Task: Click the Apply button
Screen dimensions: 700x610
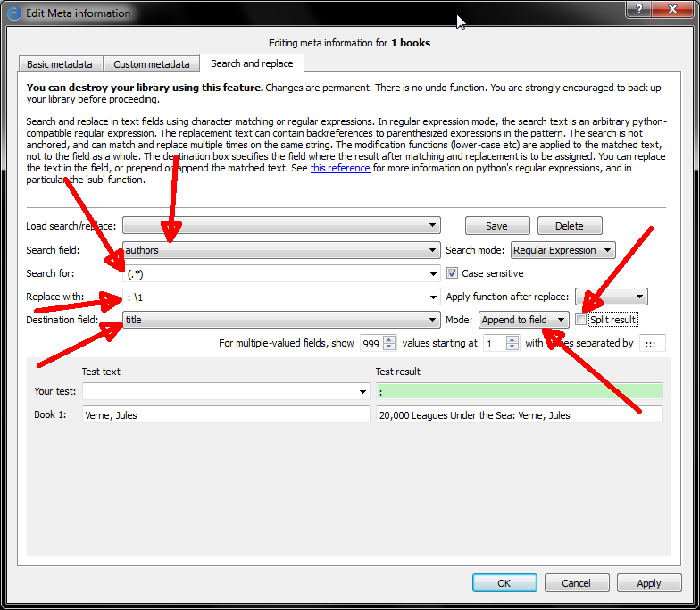Action: (x=649, y=582)
